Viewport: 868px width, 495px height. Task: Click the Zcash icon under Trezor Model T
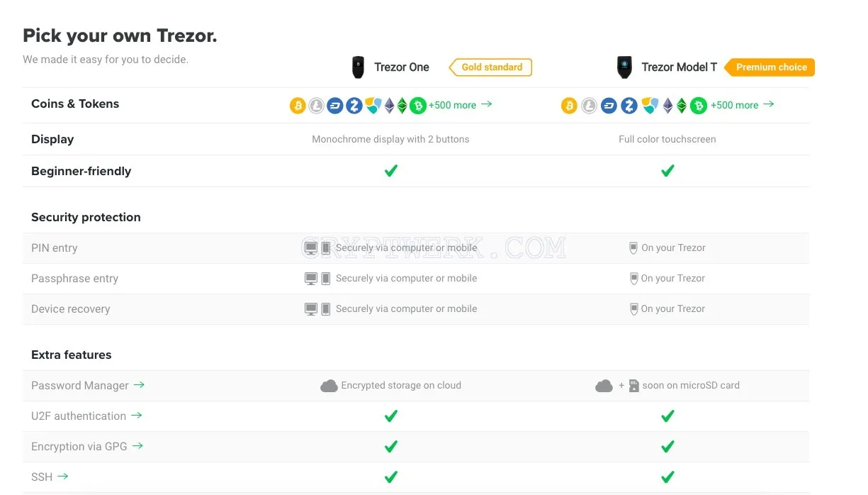point(629,106)
